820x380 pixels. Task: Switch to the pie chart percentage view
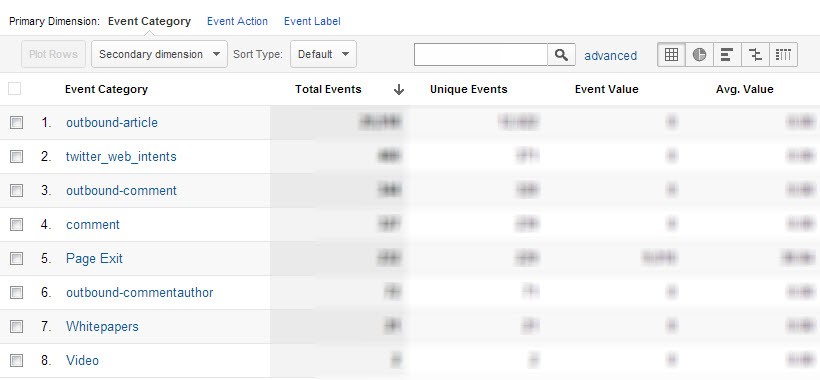[x=699, y=54]
